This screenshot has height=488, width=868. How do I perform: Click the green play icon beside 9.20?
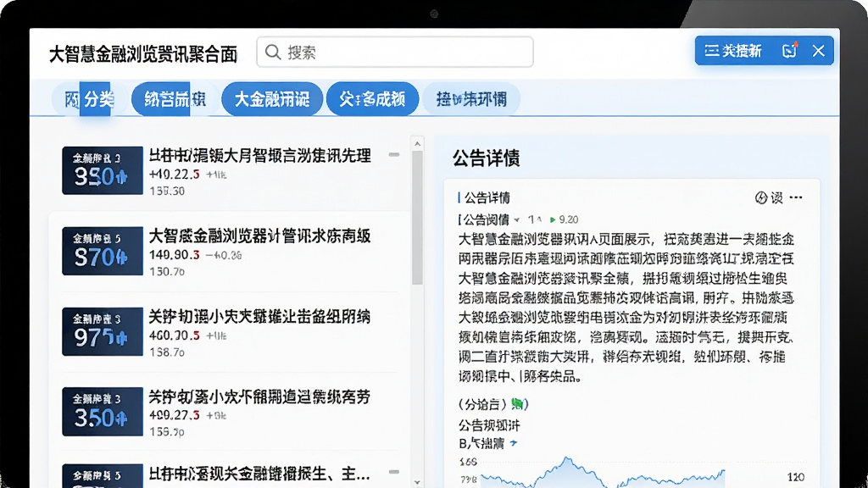(553, 219)
